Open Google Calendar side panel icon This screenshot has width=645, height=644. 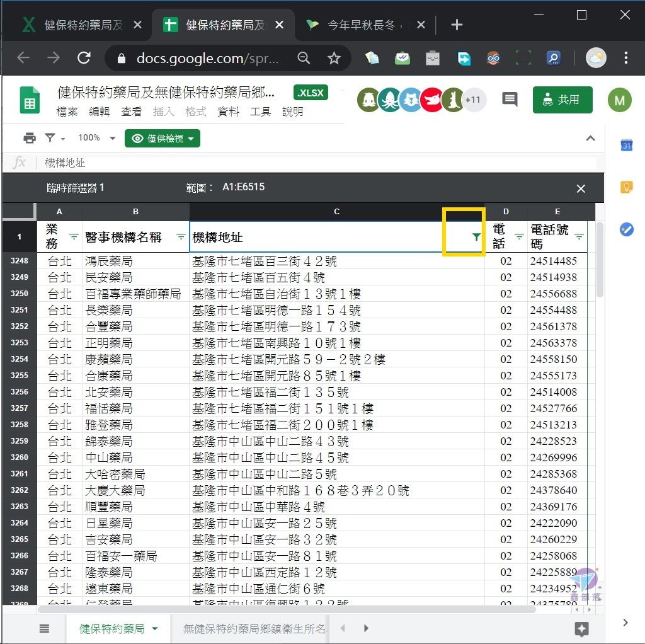626,146
